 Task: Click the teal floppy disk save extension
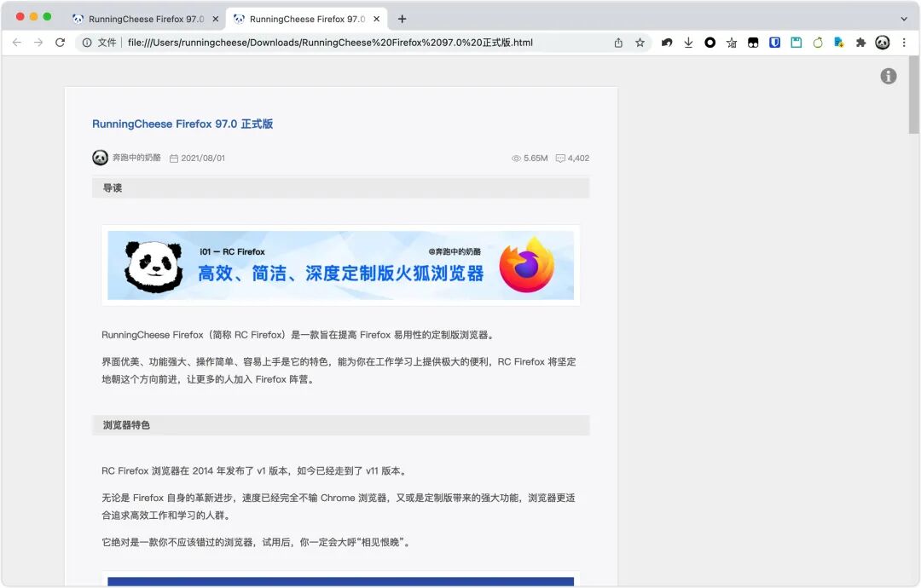[796, 43]
